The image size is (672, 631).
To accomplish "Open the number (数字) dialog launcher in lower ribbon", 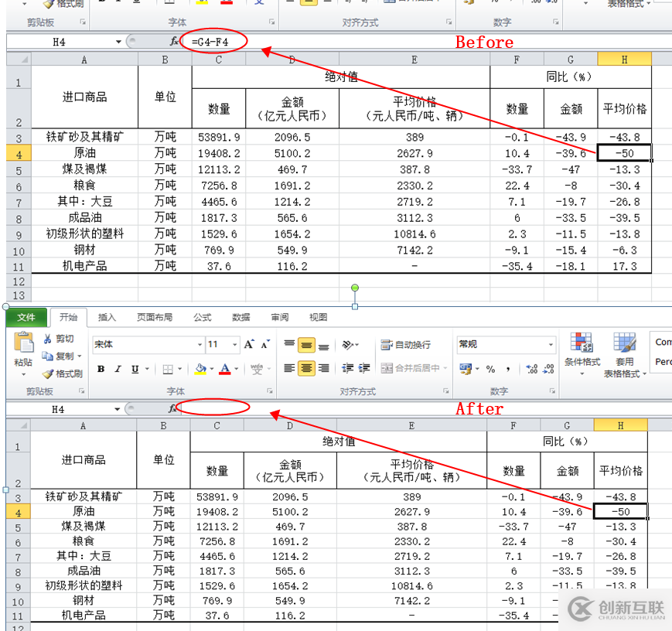I will (552, 391).
